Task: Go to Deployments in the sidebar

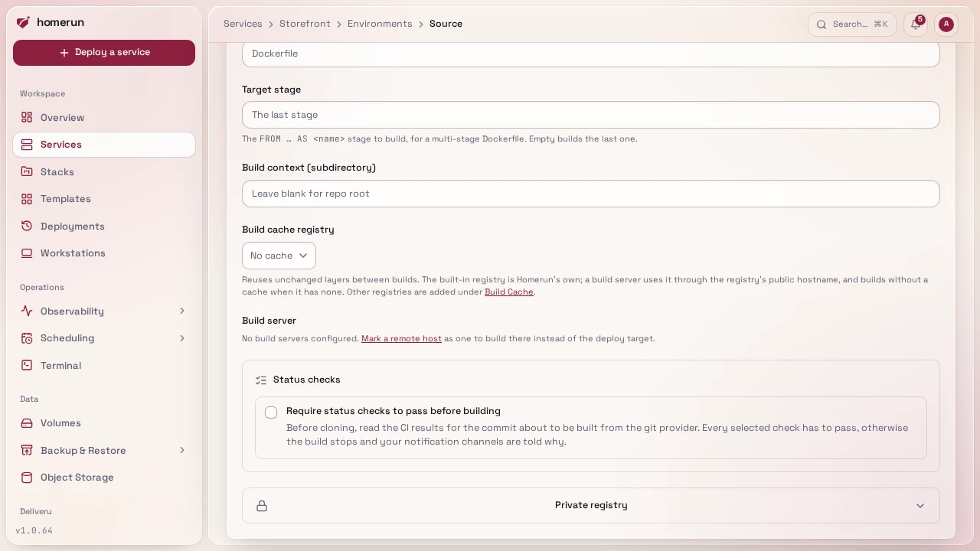Action: [x=104, y=226]
